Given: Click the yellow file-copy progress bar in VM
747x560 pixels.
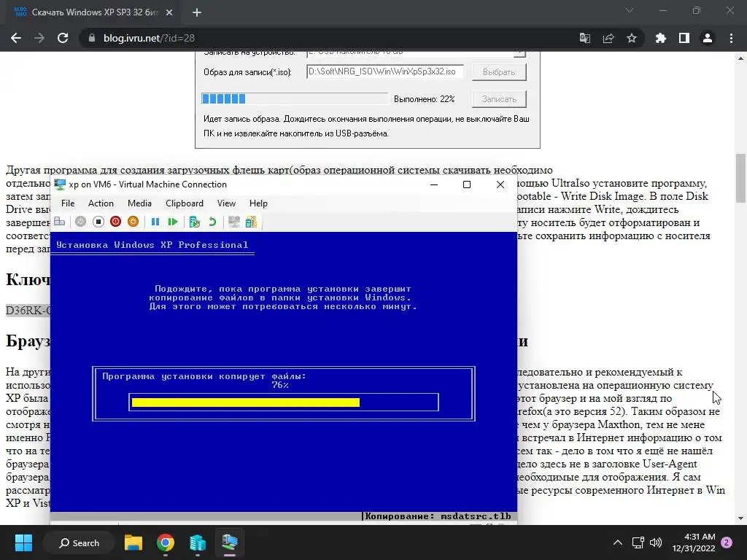Looking at the screenshot, I should (245, 402).
